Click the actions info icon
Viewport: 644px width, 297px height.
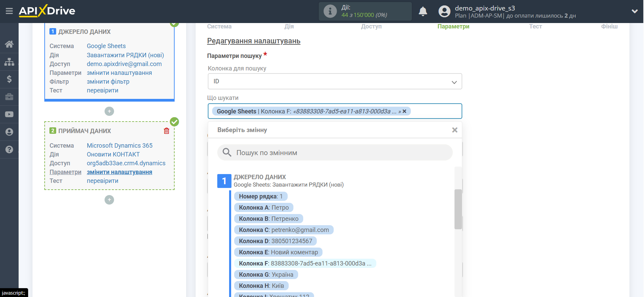[330, 11]
